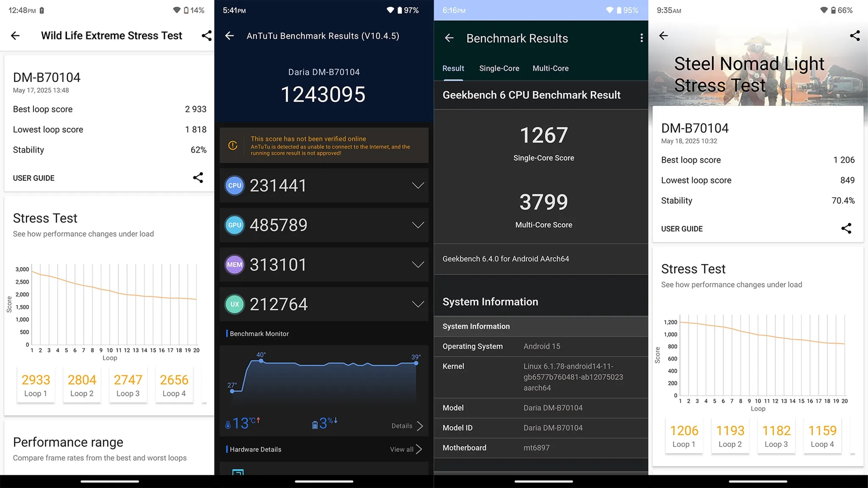Tap share icon beside Wild Life USER GUIDE
The image size is (868, 488).
coord(198,178)
